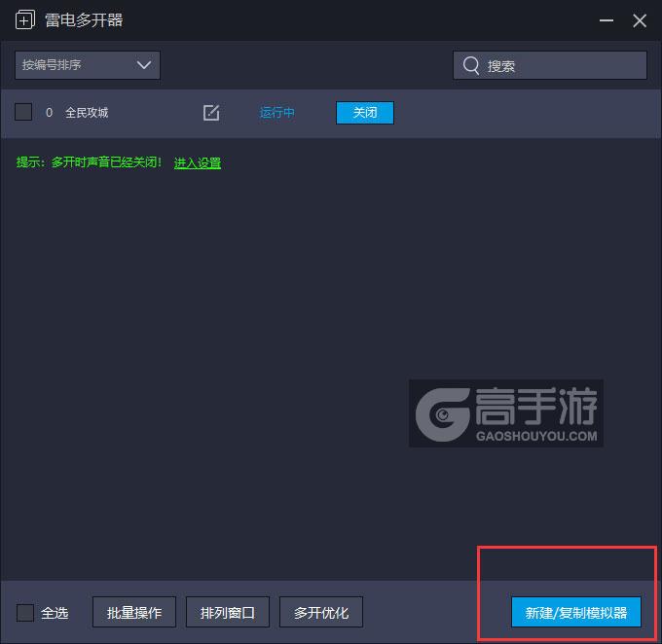Click the 运行中 status text

coord(276,113)
